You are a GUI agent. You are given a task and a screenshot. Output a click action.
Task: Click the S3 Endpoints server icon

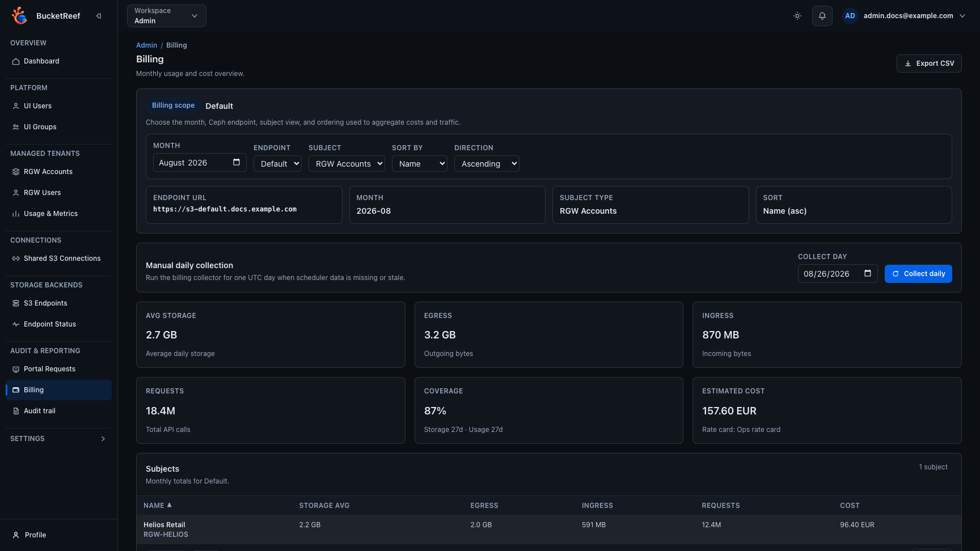click(x=16, y=303)
